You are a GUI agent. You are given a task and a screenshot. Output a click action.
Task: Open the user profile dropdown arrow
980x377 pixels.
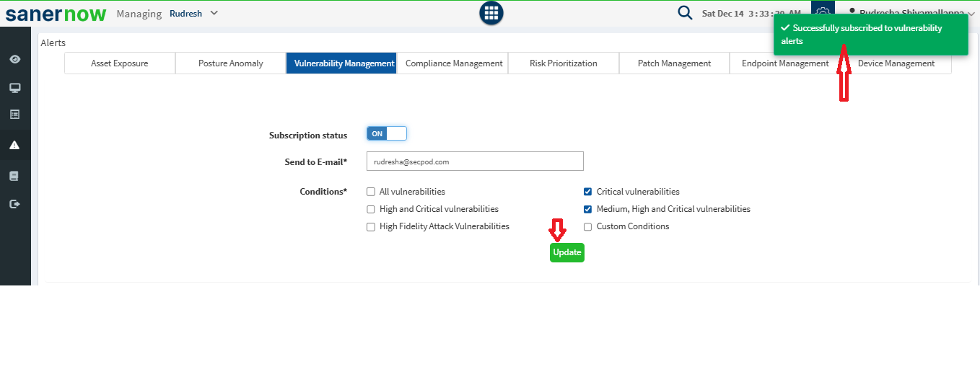pos(971,14)
